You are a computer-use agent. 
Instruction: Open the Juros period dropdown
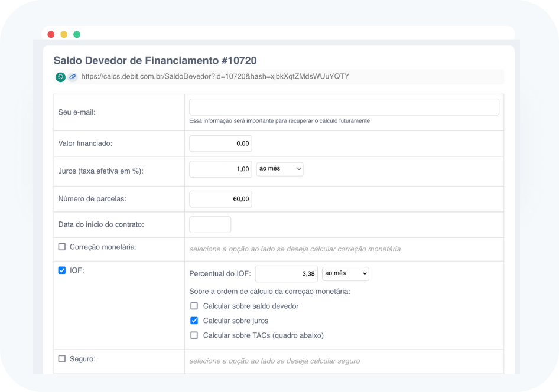(279, 169)
